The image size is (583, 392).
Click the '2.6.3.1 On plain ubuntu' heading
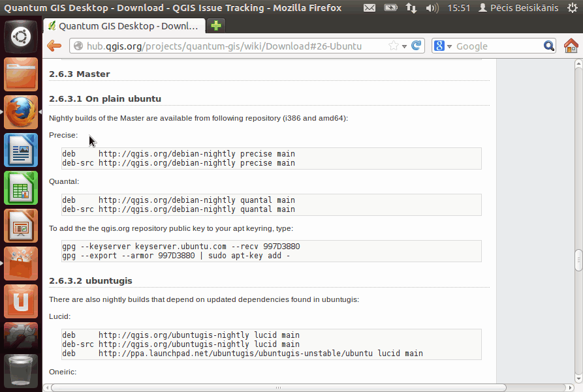(x=105, y=99)
